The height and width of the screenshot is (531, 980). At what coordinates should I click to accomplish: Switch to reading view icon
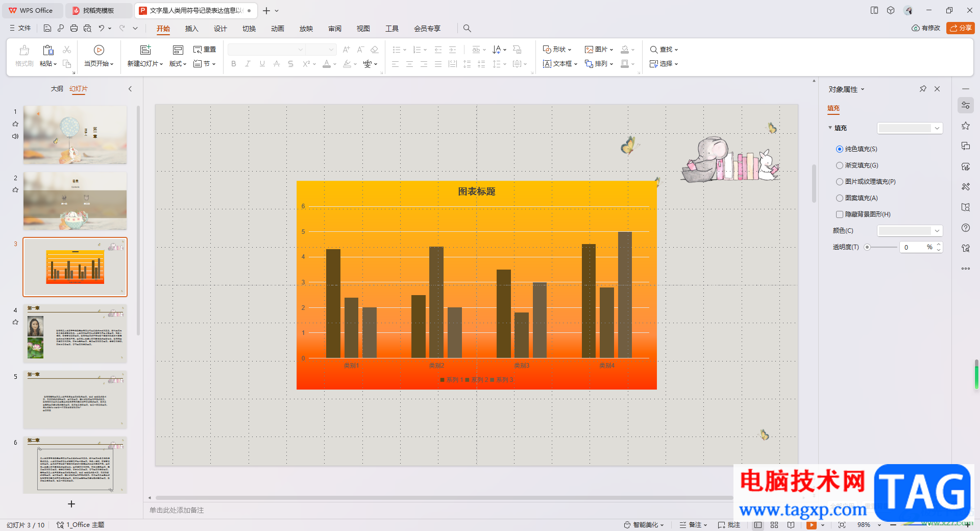point(791,525)
